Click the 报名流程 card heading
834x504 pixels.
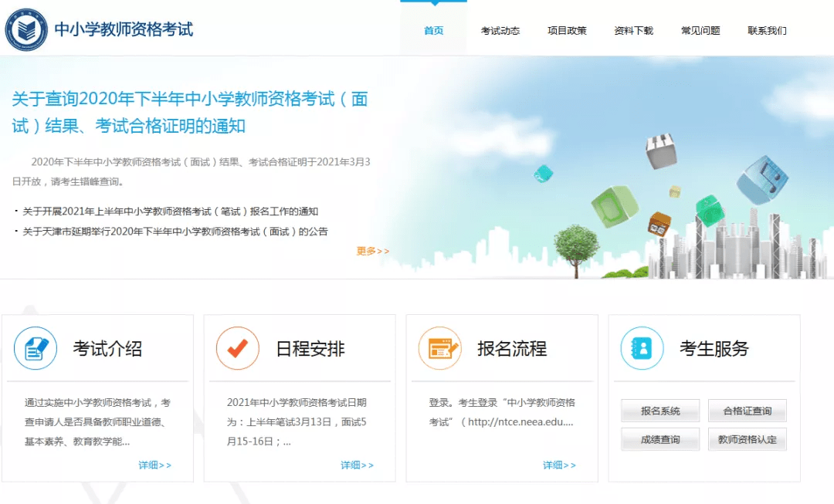(x=512, y=349)
